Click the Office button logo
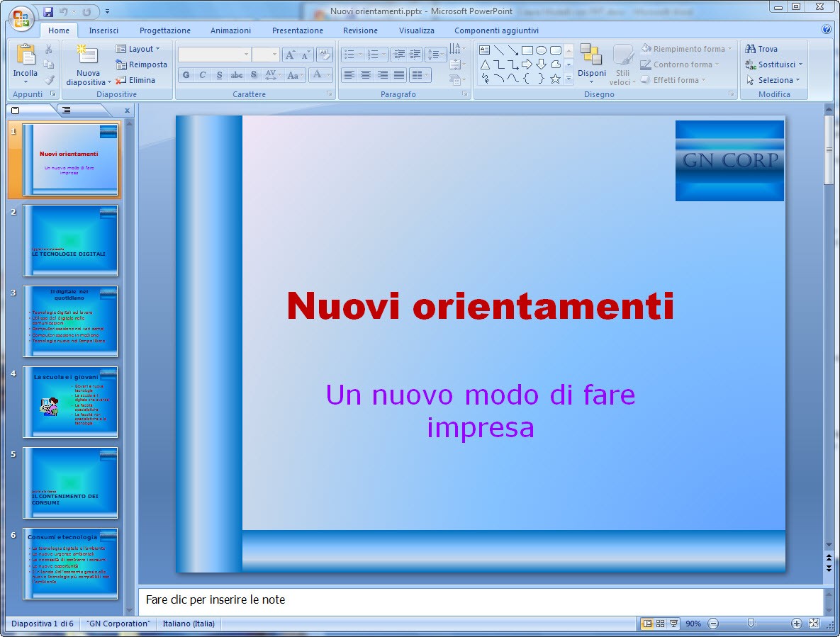 21,17
